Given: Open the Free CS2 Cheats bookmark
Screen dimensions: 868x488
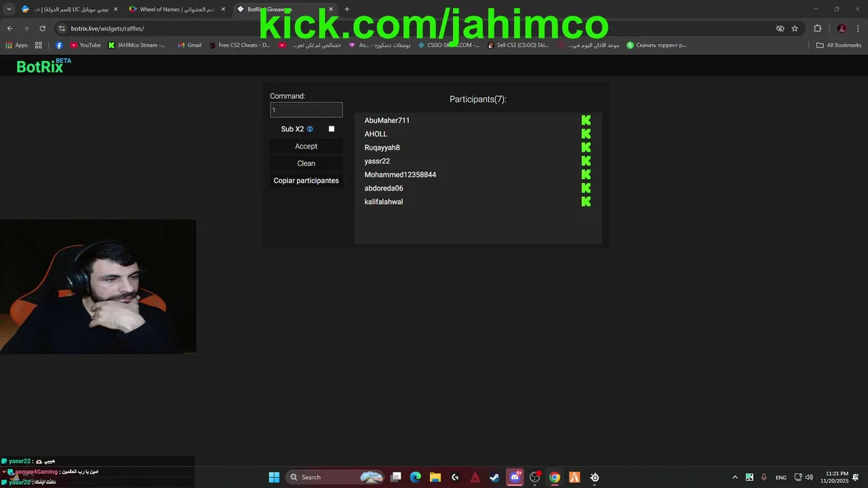Looking at the screenshot, I should click(239, 45).
